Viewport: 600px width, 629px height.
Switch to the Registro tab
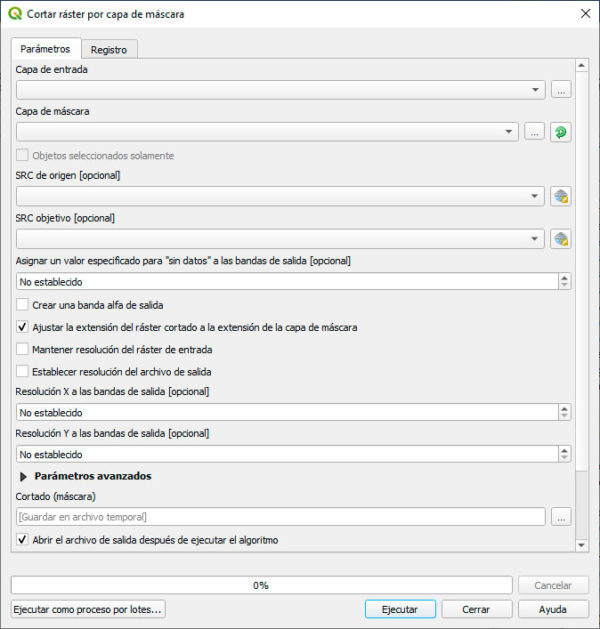(x=109, y=50)
